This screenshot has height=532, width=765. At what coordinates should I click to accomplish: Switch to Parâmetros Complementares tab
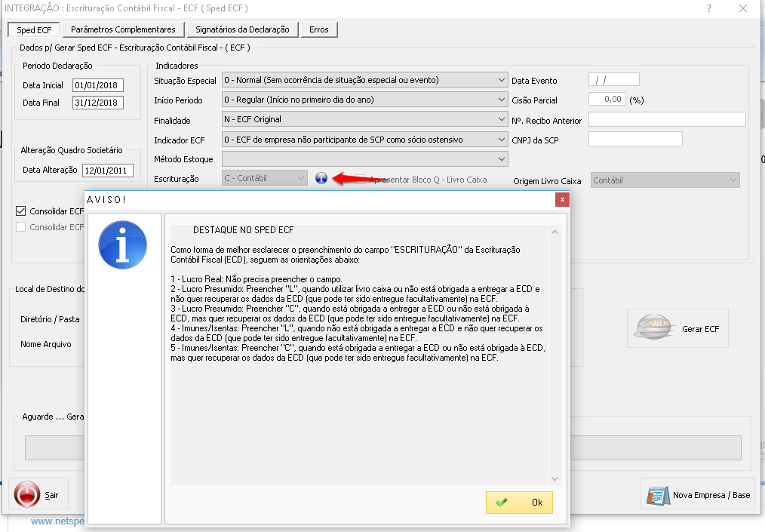click(x=123, y=29)
